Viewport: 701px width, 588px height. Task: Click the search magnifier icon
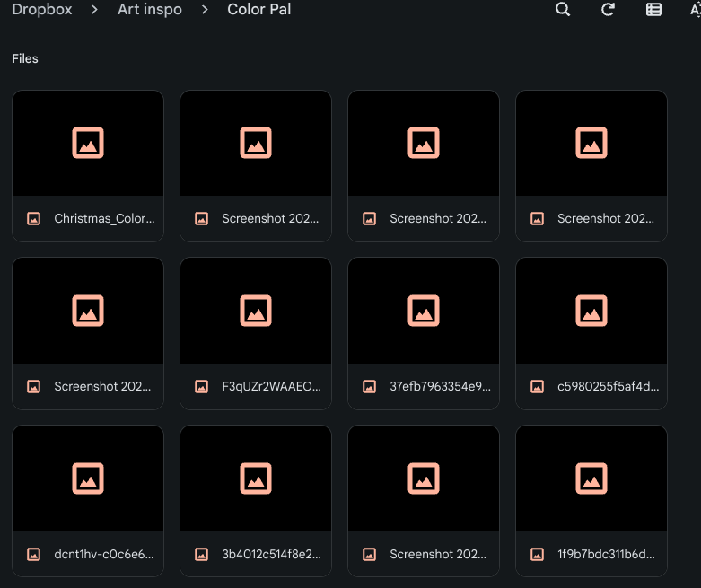(563, 10)
